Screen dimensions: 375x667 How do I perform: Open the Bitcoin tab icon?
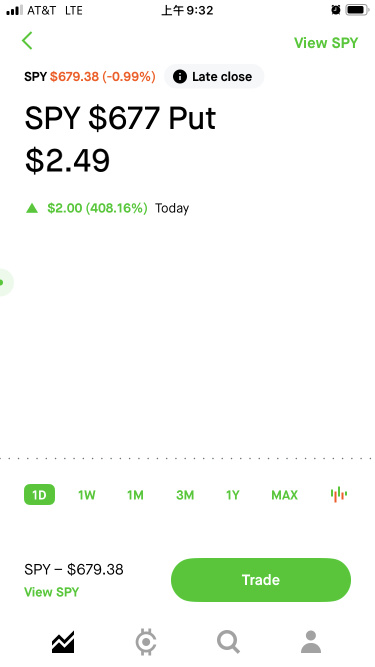click(146, 642)
